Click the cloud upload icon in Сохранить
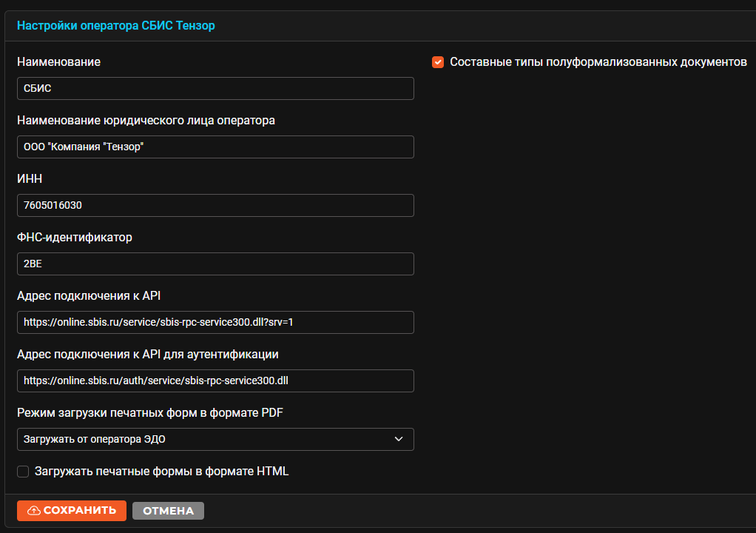Image resolution: width=756 pixels, height=533 pixels. click(34, 510)
